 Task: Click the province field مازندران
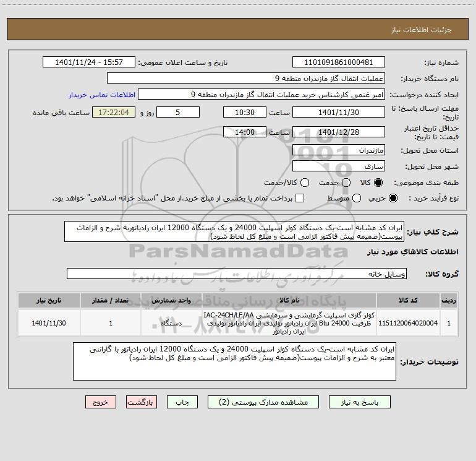pyautogui.click(x=339, y=150)
